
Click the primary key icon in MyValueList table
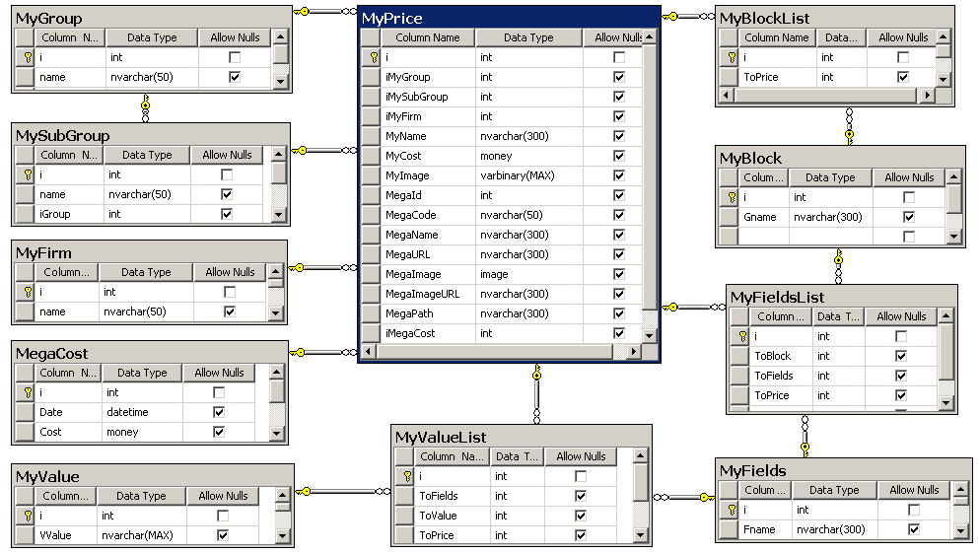coord(407,476)
